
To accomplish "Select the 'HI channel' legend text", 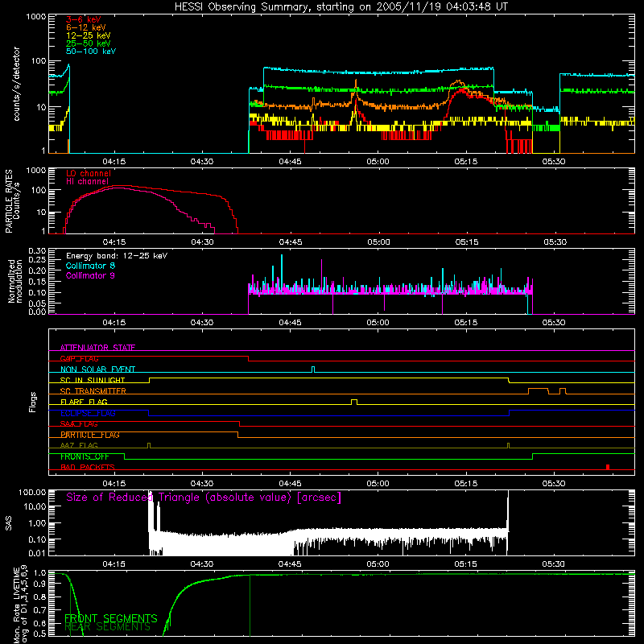I will pyautogui.click(x=87, y=182).
